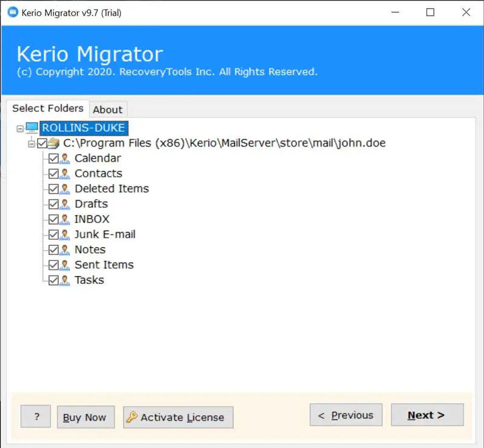
Task: Uncheck the Junk E-mail checkbox
Action: (x=54, y=234)
